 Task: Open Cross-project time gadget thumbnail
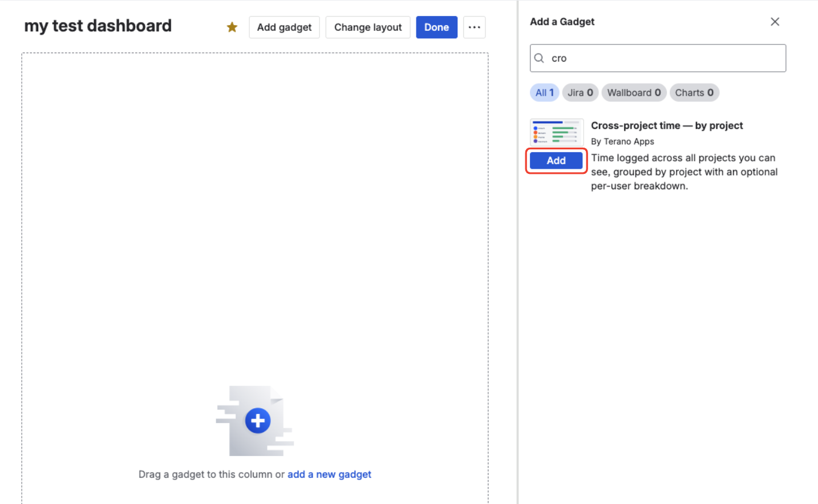557,133
